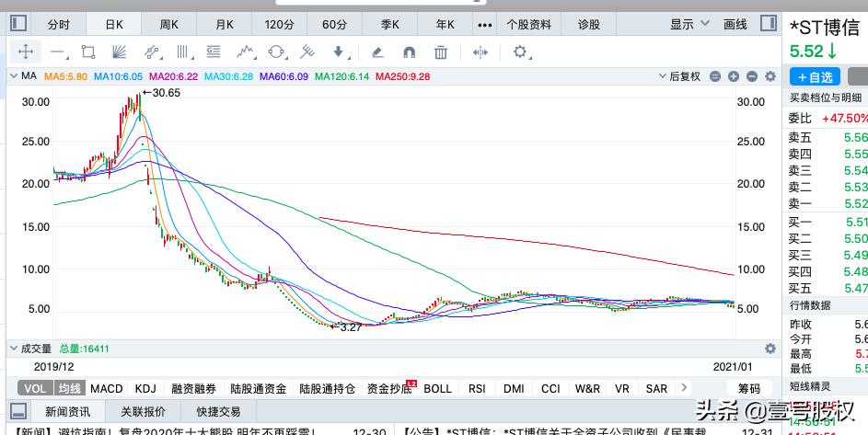Open the 后复权 adjustment dropdown
The height and width of the screenshot is (435, 868).
(680, 76)
